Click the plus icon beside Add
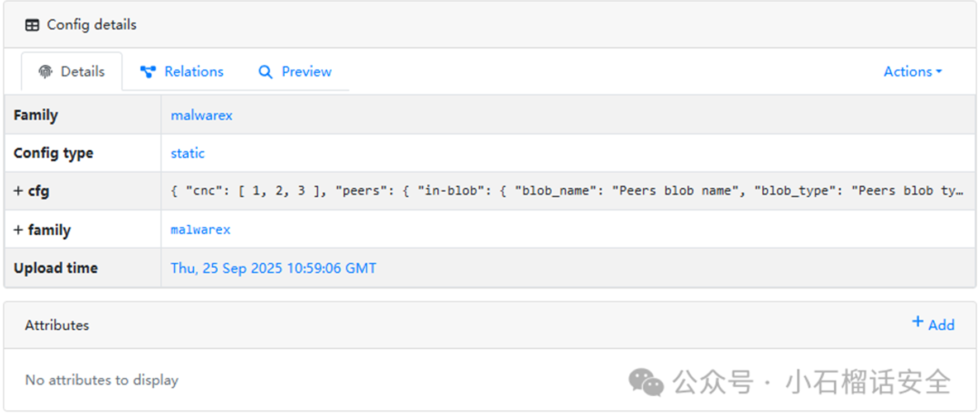This screenshot has width=980, height=413. (917, 322)
